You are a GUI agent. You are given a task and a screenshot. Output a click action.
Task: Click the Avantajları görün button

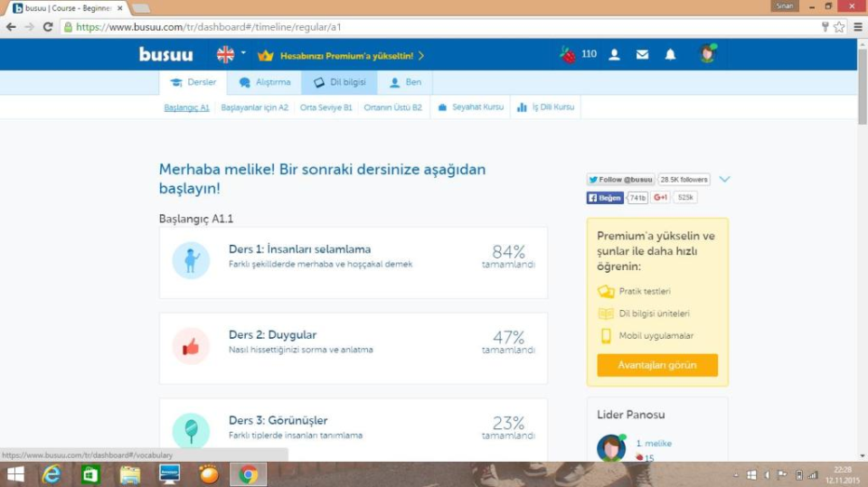tap(657, 365)
